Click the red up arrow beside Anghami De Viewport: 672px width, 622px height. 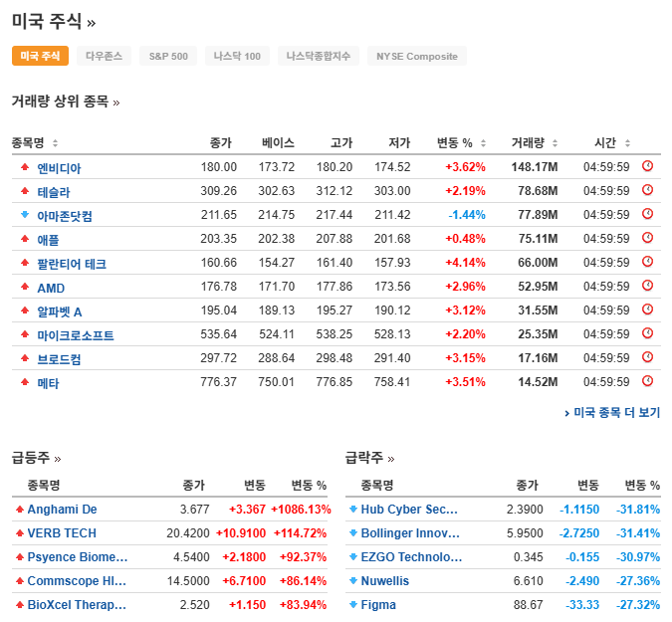tap(19, 510)
